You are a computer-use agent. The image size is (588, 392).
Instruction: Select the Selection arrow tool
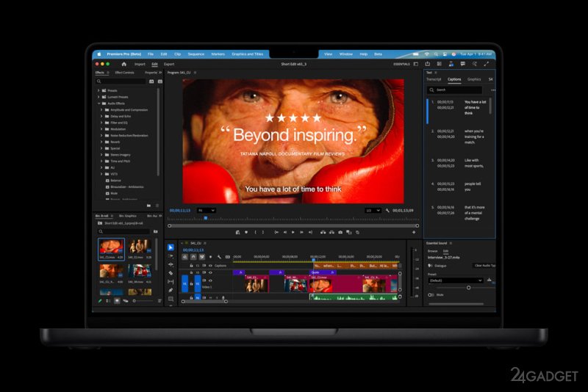click(x=171, y=247)
